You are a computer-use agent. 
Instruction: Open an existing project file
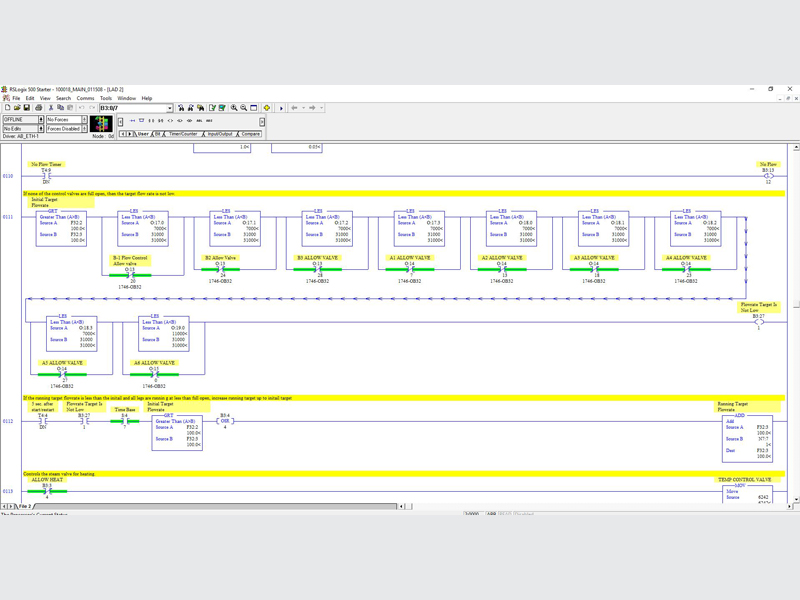[x=17, y=108]
